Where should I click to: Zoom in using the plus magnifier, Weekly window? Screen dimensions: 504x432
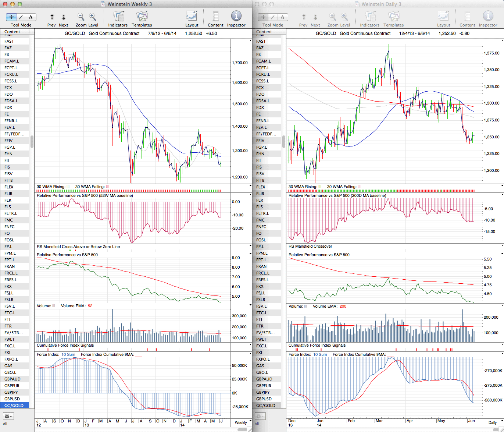[93, 17]
